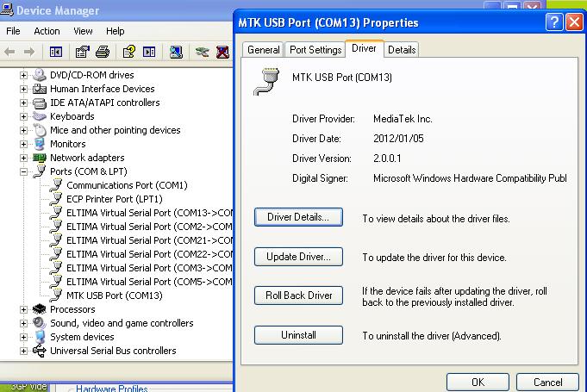
Task: Select Communications Port (COM1)
Action: point(127,185)
